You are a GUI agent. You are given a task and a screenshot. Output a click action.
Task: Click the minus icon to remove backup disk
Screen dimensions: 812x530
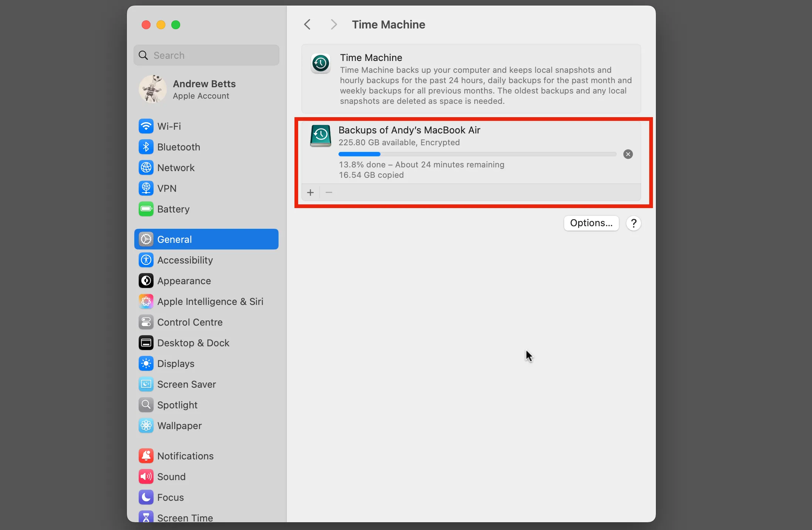point(329,193)
